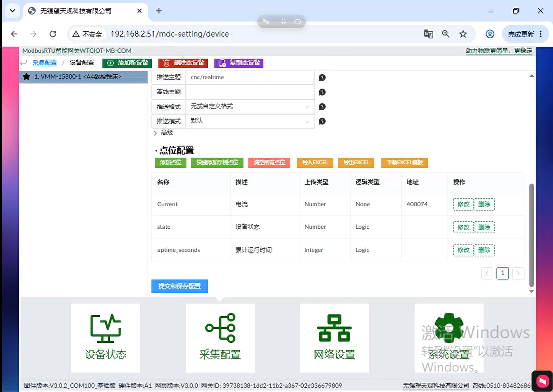Bookmark this page with the star icon
Screen dimensions: 553x392
[463, 34]
